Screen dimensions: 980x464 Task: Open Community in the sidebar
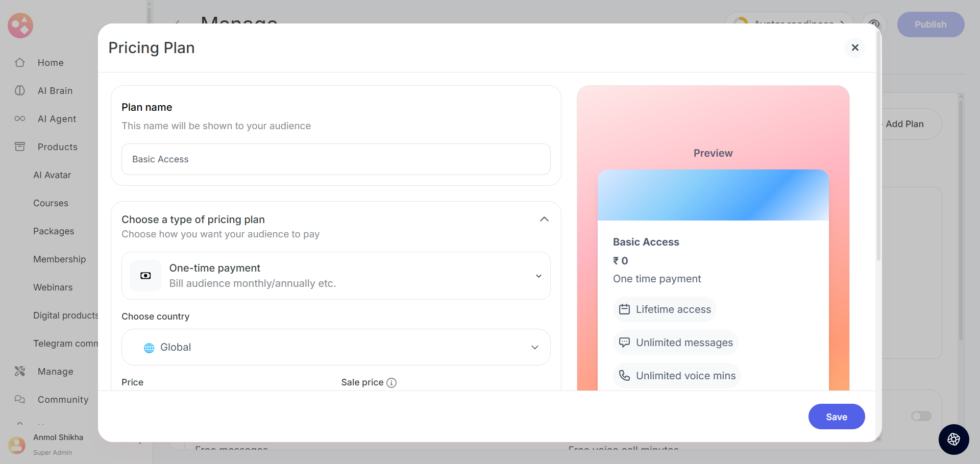(x=63, y=400)
